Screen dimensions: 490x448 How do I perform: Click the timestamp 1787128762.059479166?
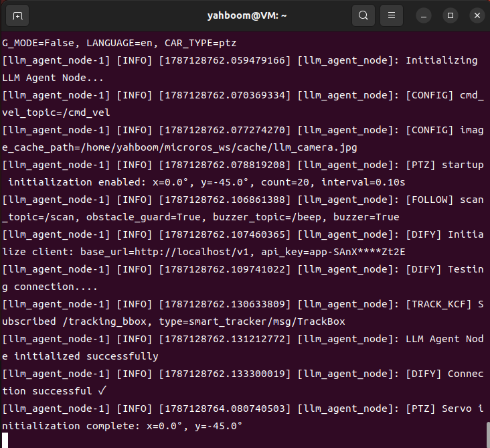click(x=224, y=60)
